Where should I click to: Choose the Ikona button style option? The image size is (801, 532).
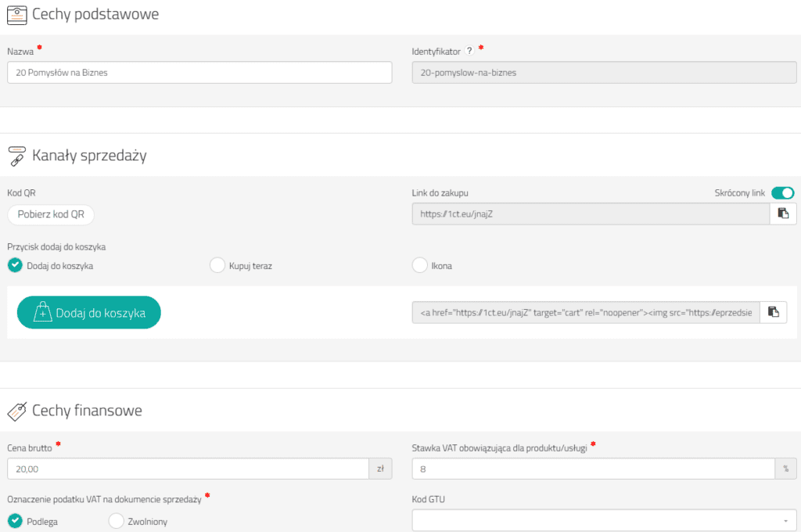419,265
